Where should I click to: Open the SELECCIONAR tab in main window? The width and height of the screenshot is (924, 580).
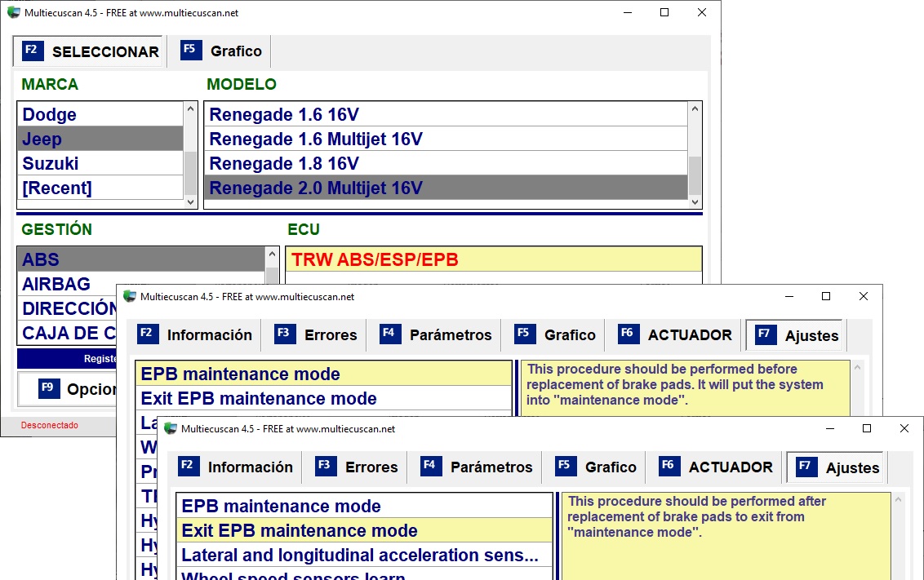(x=88, y=51)
